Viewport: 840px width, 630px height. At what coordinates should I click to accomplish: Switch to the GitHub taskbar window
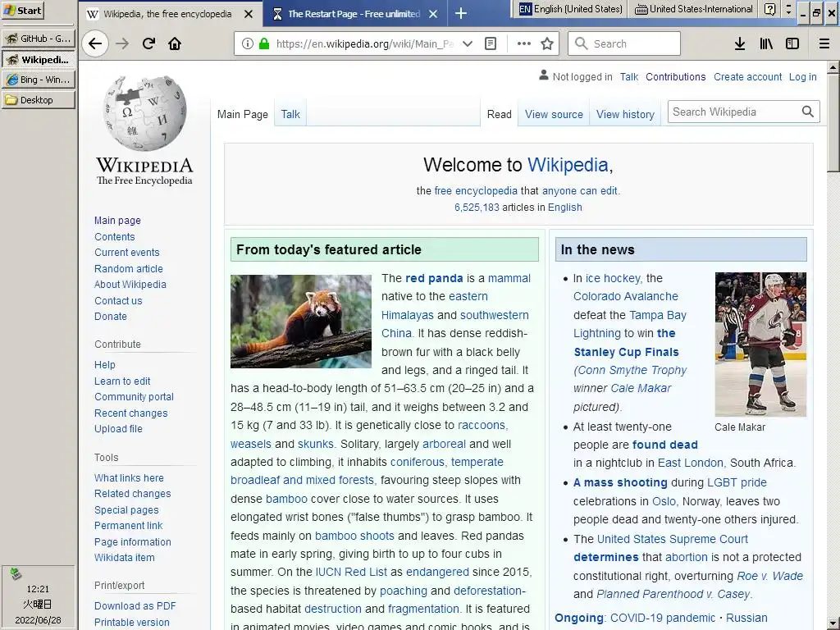[x=38, y=38]
